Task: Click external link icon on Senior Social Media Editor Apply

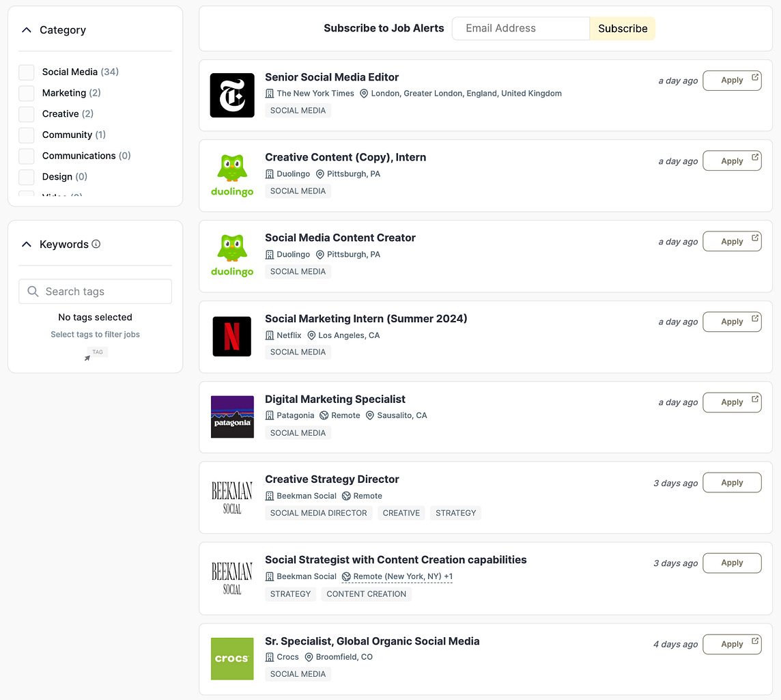Action: (x=755, y=77)
